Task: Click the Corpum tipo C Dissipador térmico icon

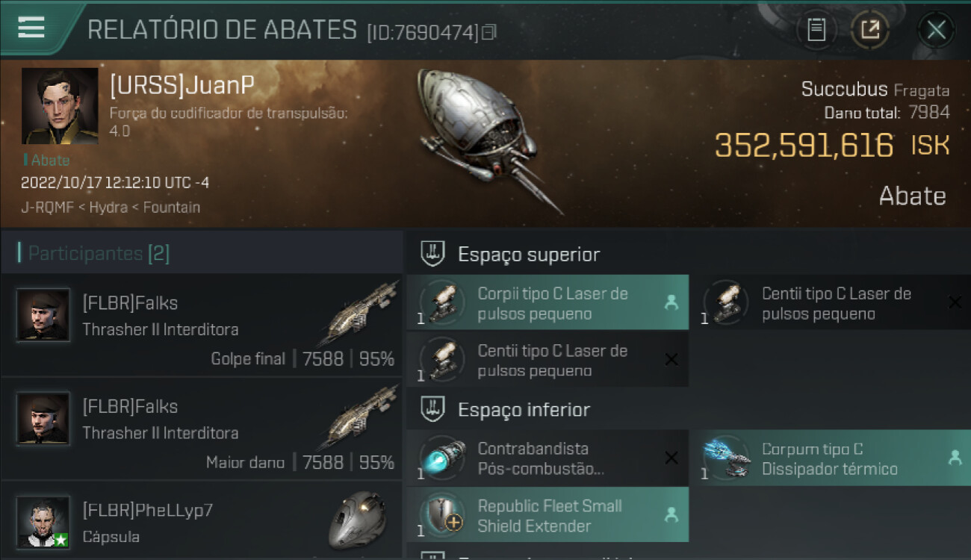Action: [727, 458]
